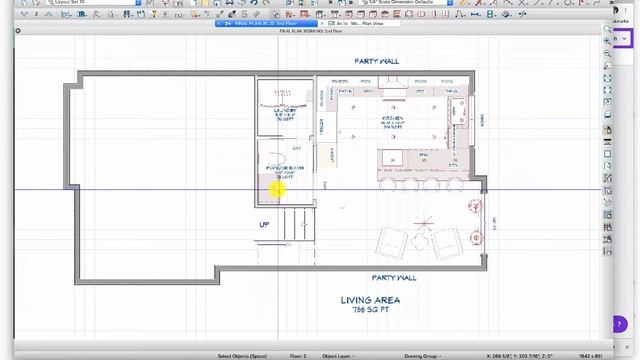Click the upper PARTY WALL label
Screen dimensions: 640x360
click(x=376, y=61)
